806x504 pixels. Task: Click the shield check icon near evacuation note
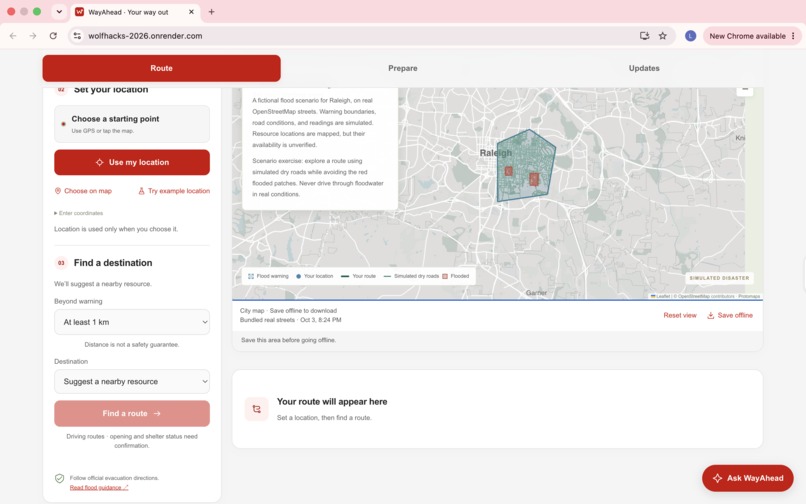coord(60,478)
